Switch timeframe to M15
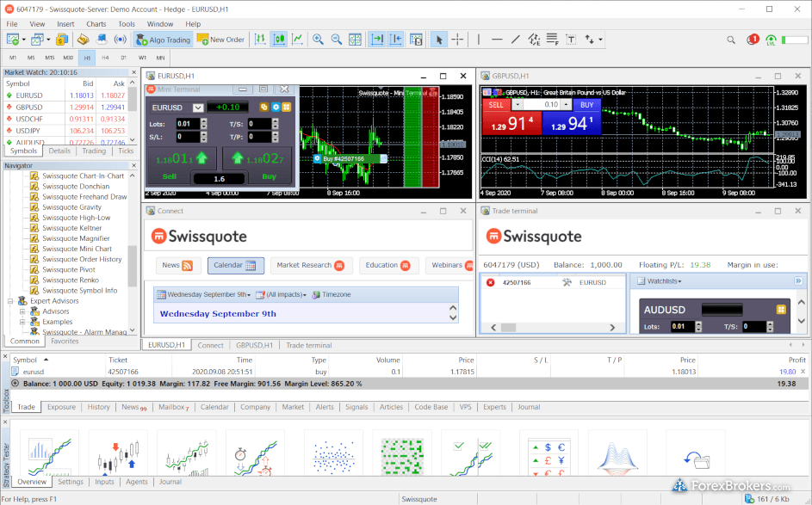 point(50,58)
